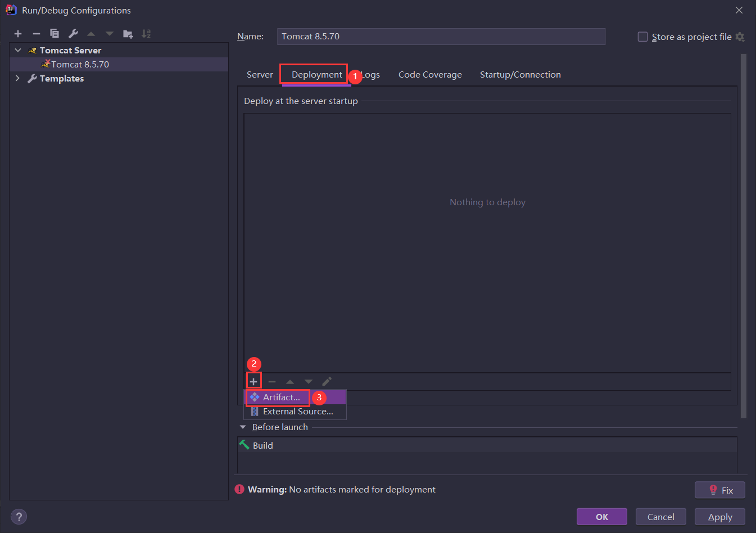Viewport: 756px width, 533px height.
Task: Create new configuration folder
Action: tap(128, 34)
